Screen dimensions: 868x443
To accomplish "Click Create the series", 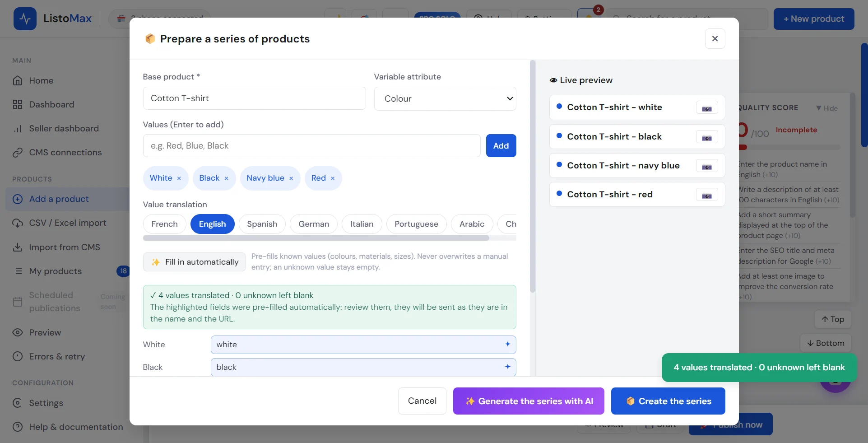I will [x=668, y=401].
